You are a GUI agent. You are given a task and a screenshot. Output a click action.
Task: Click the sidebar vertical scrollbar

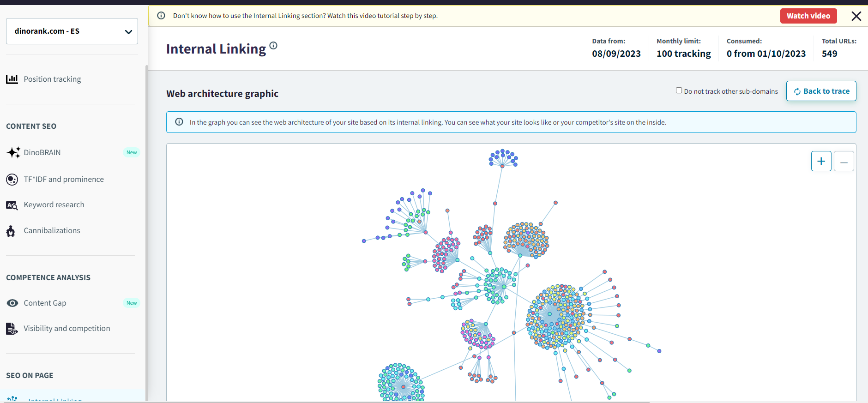pos(147,231)
